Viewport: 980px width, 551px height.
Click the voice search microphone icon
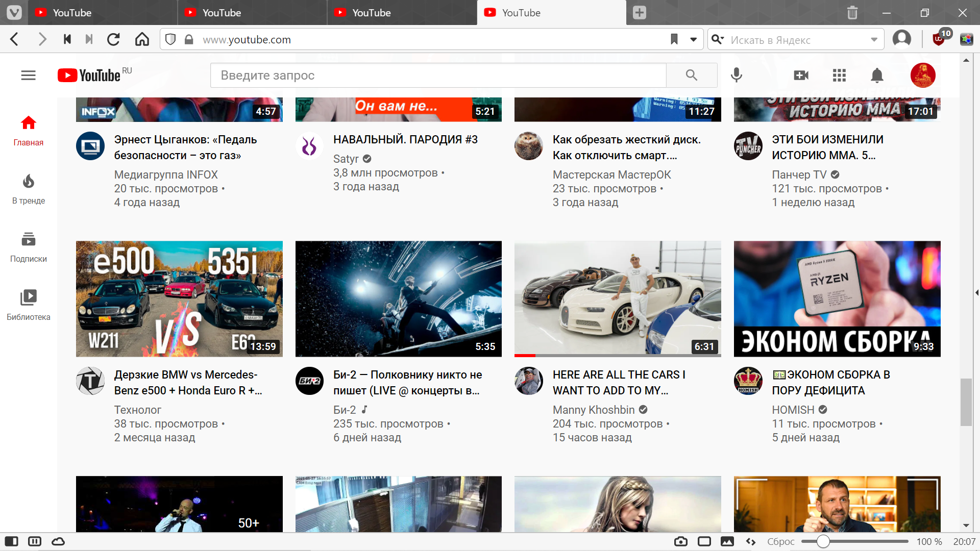coord(736,76)
